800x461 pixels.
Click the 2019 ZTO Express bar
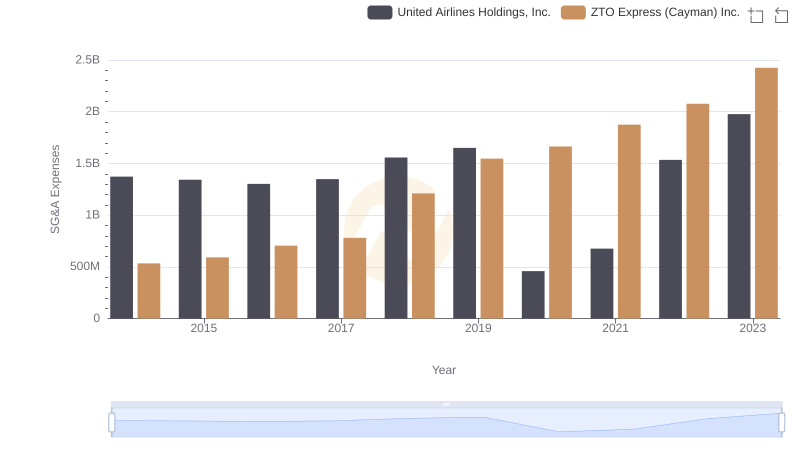[492, 239]
